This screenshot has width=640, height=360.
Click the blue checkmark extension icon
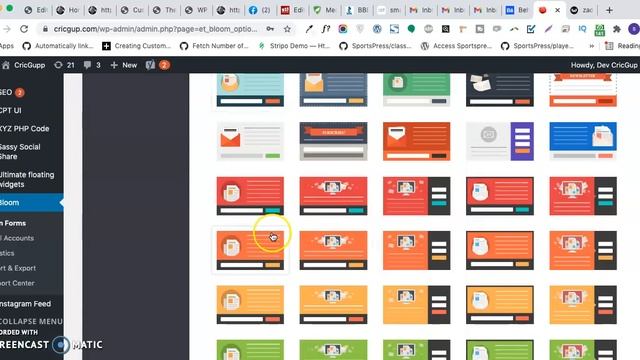tap(531, 29)
